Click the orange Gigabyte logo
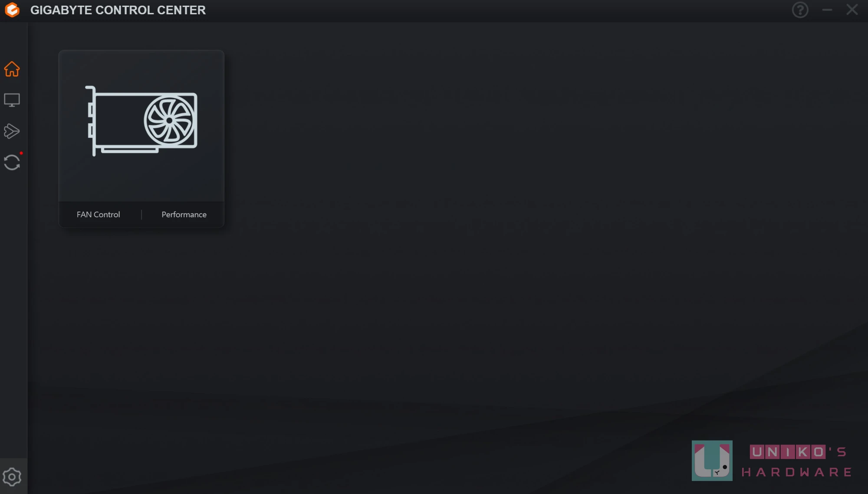 pos(12,10)
